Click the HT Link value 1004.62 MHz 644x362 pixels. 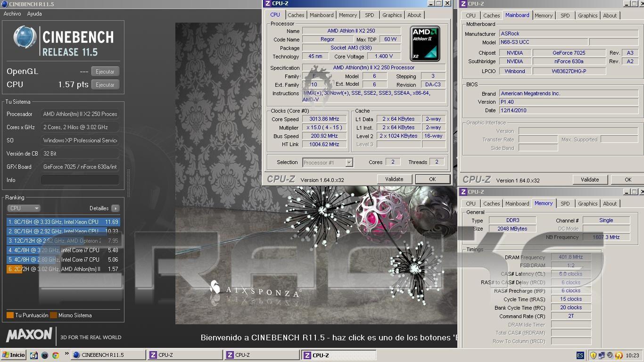[324, 145]
